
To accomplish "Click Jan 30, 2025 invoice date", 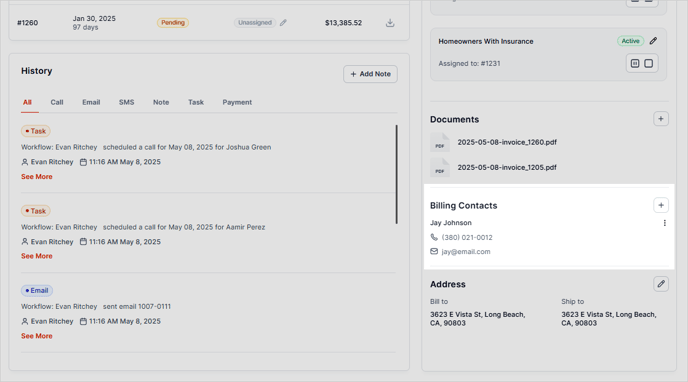I will 94,18.
